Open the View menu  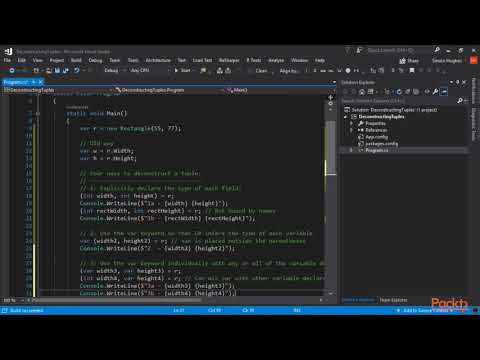point(38,60)
